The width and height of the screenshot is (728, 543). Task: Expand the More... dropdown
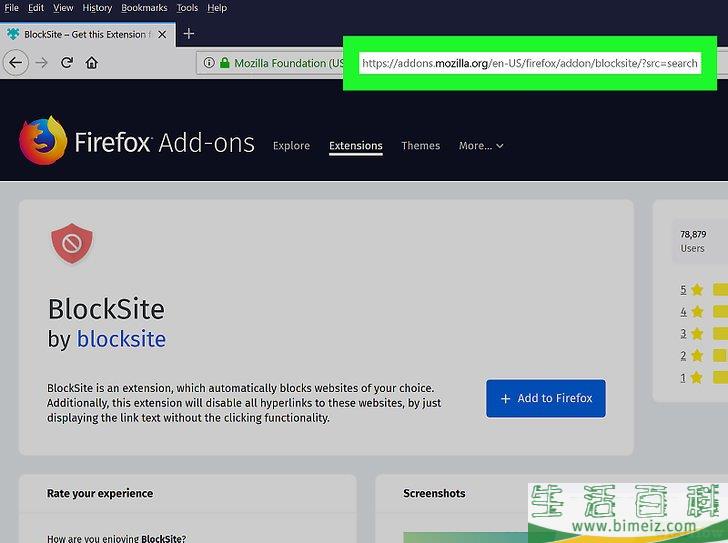(481, 146)
